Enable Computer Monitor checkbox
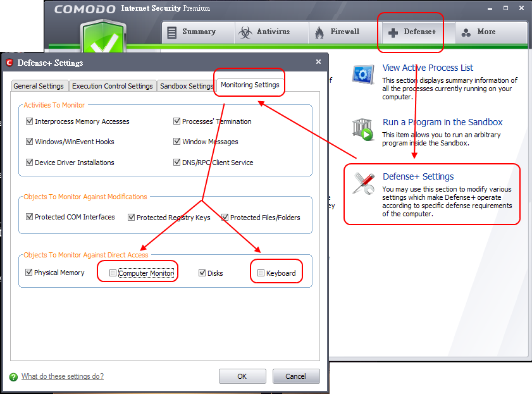 [113, 273]
